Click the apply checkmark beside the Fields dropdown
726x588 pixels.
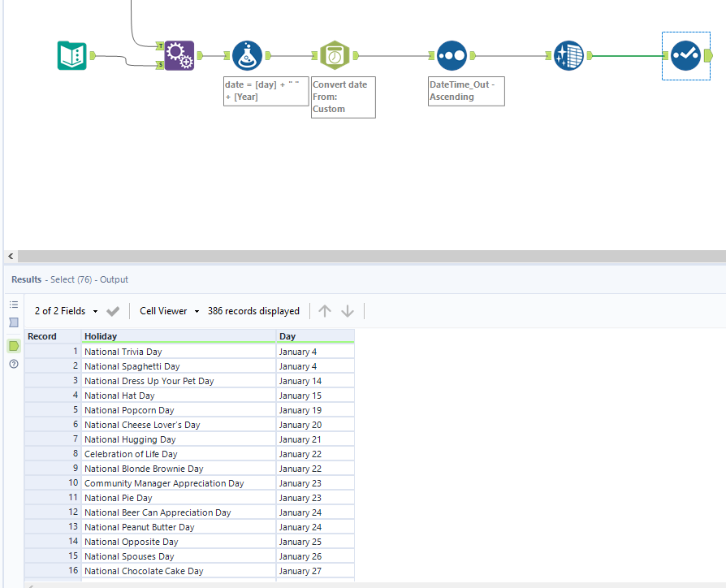113,310
